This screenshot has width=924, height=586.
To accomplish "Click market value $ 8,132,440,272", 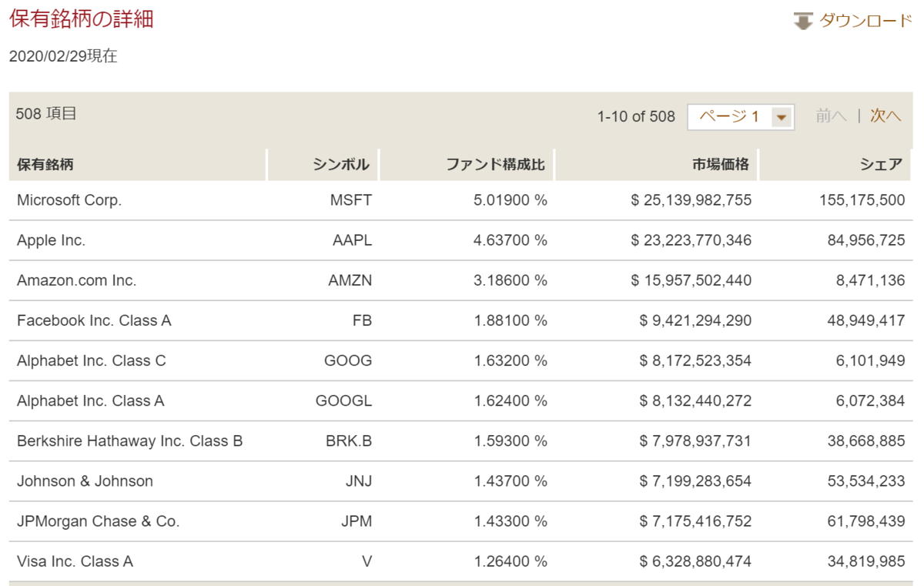I will tap(695, 400).
